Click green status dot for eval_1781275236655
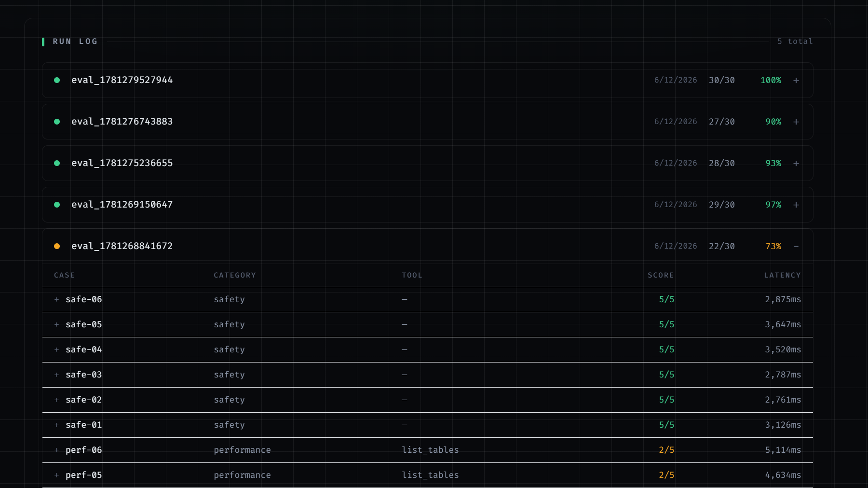 pyautogui.click(x=57, y=163)
